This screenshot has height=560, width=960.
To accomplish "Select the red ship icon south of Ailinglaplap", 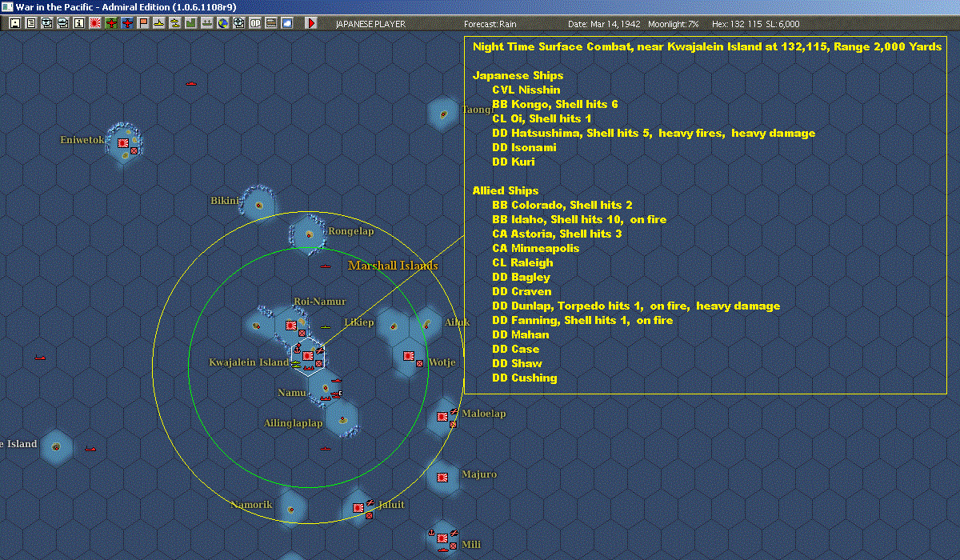I will click(326, 448).
